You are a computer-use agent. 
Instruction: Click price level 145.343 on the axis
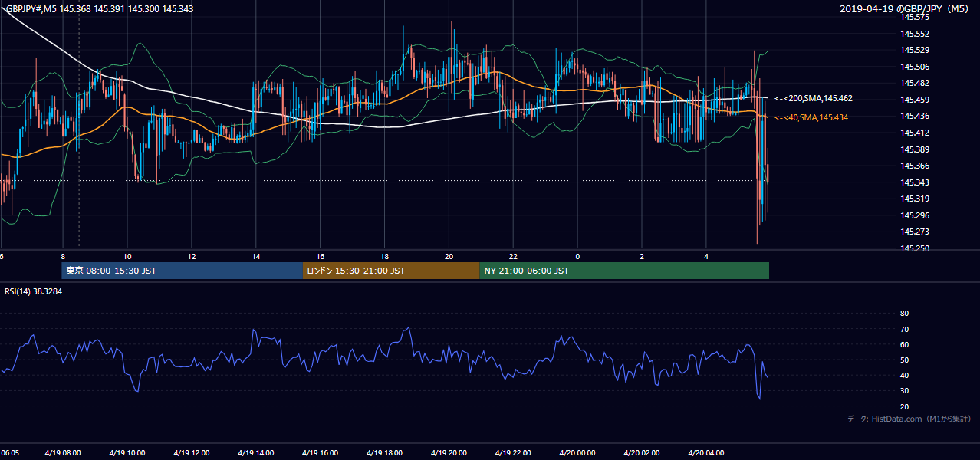click(x=914, y=182)
